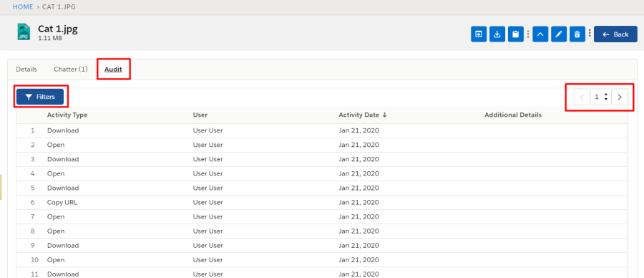Screen dimensions: 644x278
Task: Download the Cat 1.jpg file
Action: coord(497,34)
